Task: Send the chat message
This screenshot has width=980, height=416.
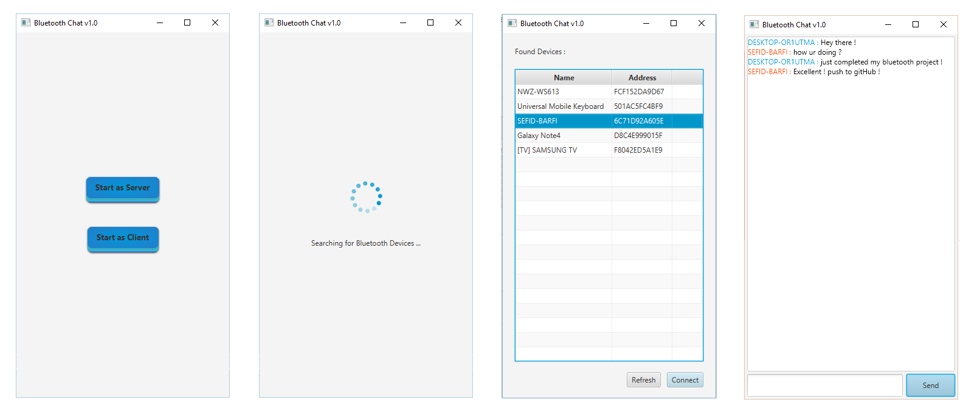Action: (x=931, y=386)
